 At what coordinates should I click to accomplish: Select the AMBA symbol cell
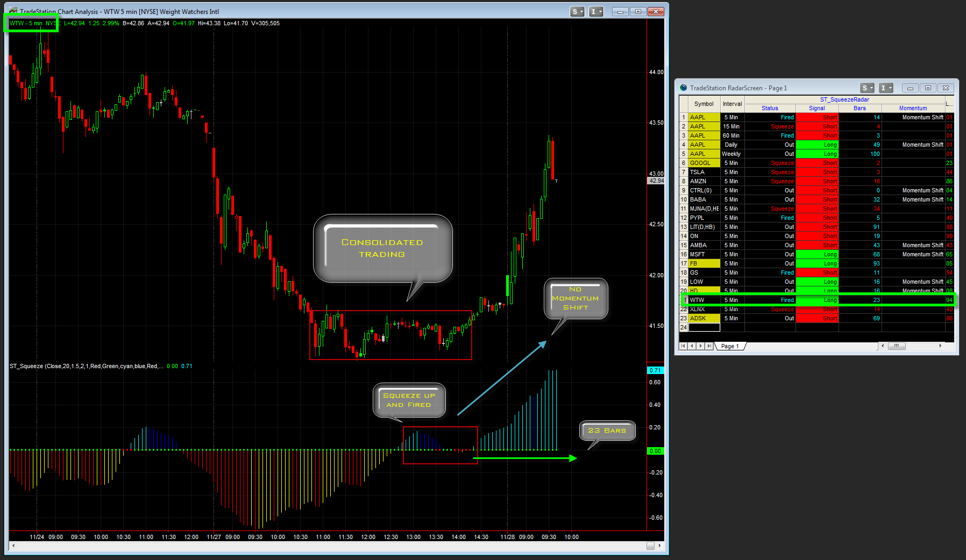tap(704, 245)
